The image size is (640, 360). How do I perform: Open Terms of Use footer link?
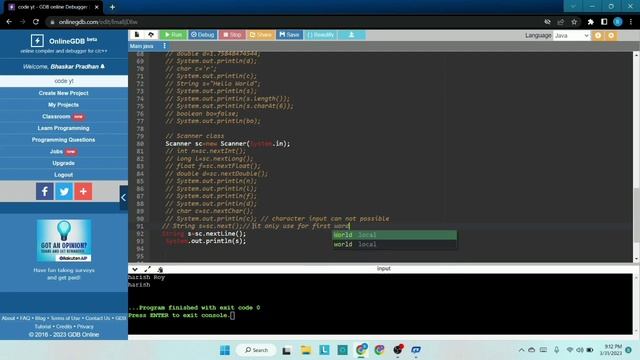[x=65, y=318]
